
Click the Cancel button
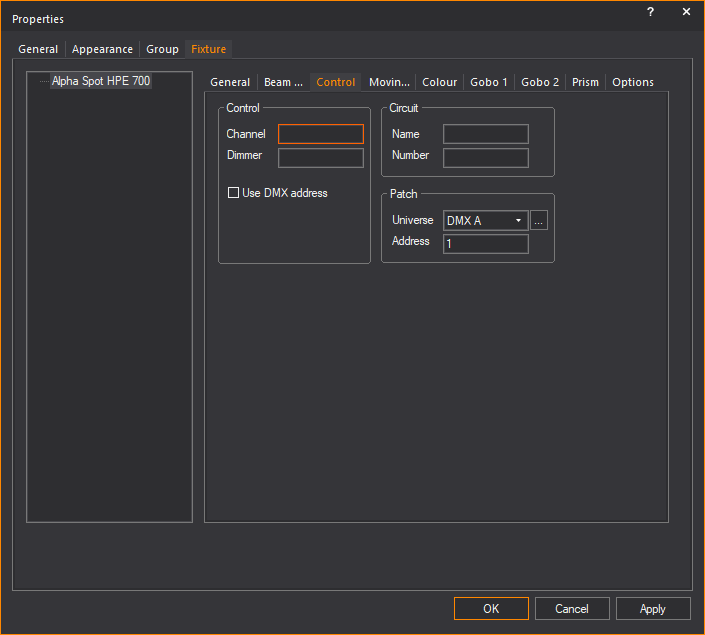pos(572,609)
